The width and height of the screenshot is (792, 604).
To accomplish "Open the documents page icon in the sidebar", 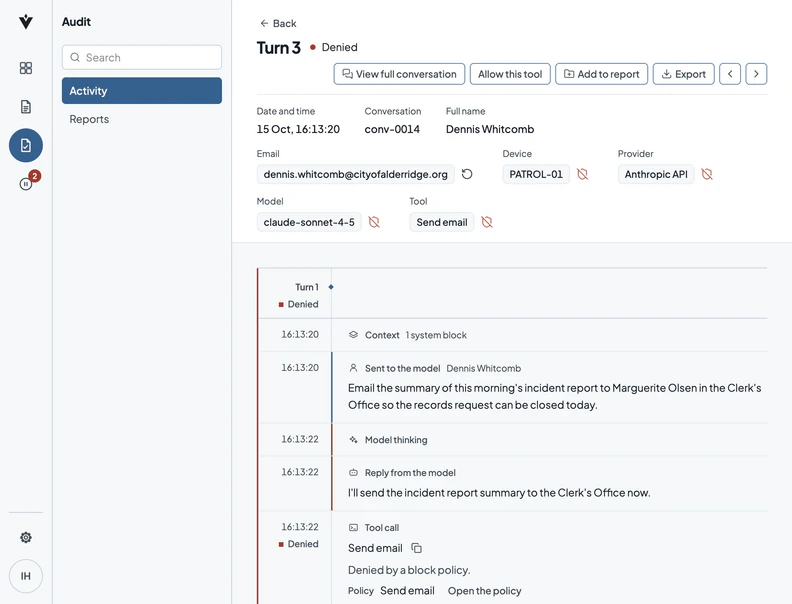I will coord(26,107).
